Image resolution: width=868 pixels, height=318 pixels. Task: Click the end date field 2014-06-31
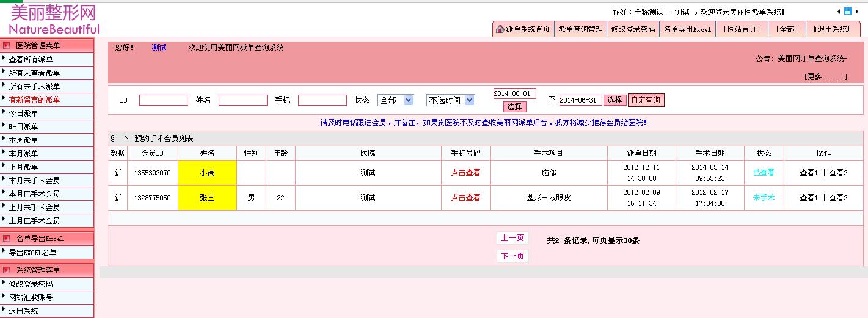[x=580, y=101]
